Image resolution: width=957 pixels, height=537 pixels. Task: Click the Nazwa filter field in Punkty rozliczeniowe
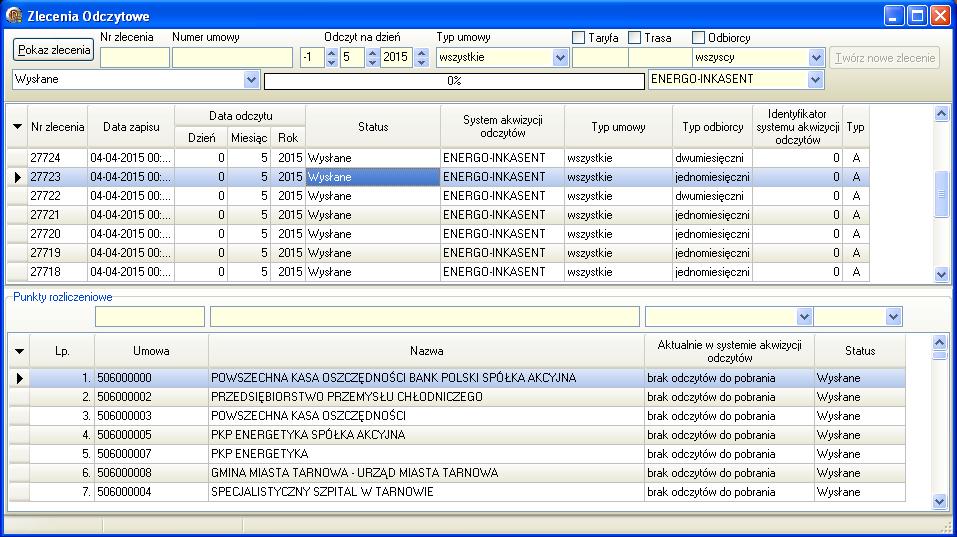pyautogui.click(x=425, y=317)
